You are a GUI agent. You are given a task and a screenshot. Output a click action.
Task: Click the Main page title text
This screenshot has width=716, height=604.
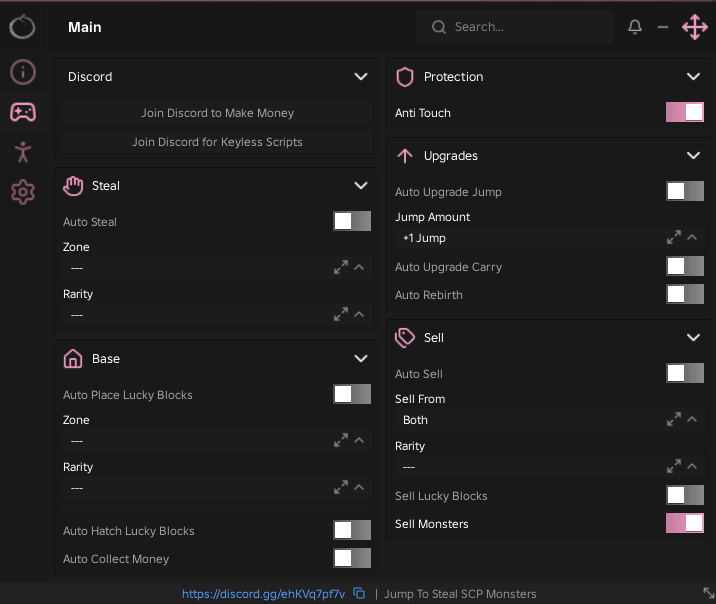pos(84,27)
